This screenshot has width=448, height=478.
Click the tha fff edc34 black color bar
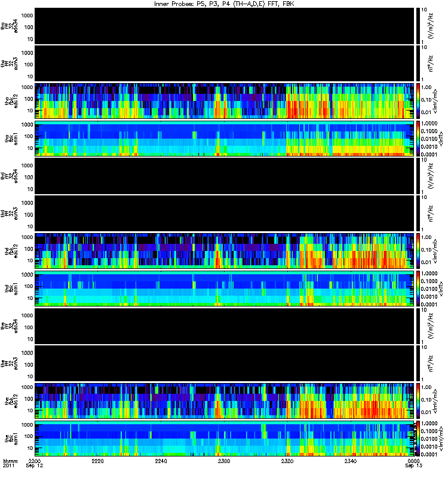tap(418, 26)
